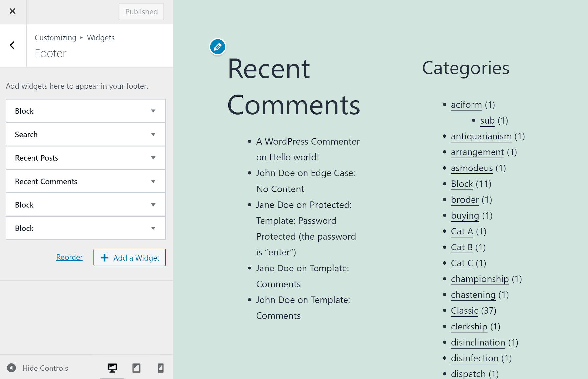Open the aciform category link

466,105
